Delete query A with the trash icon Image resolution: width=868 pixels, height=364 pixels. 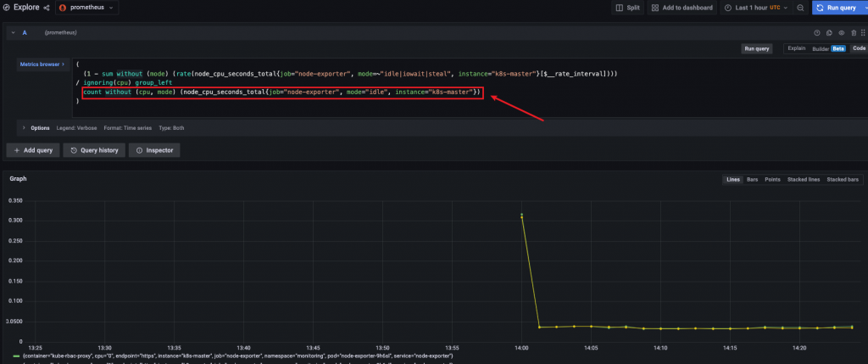tap(854, 33)
